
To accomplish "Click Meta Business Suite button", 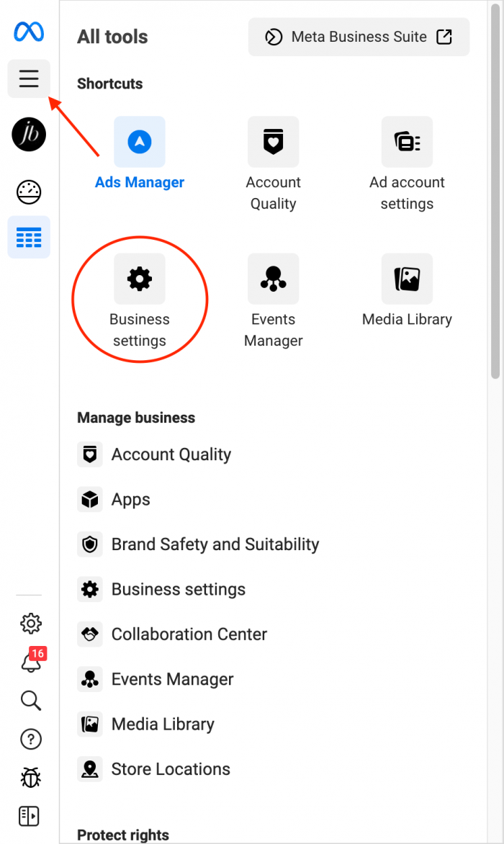I will (x=359, y=37).
